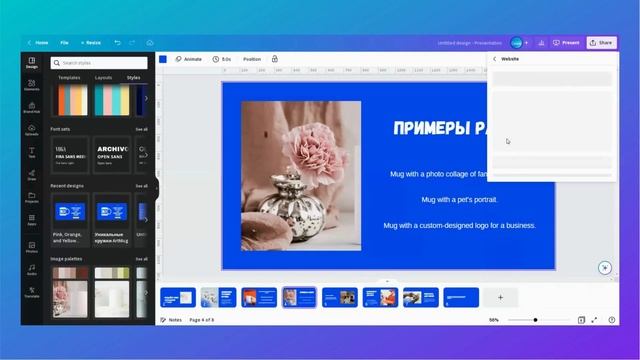Open the Elements panel in sidebar

32,85
